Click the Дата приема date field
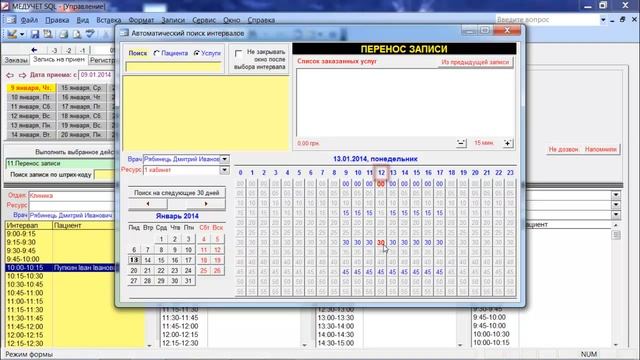This screenshot has width=640, height=360. [x=96, y=75]
